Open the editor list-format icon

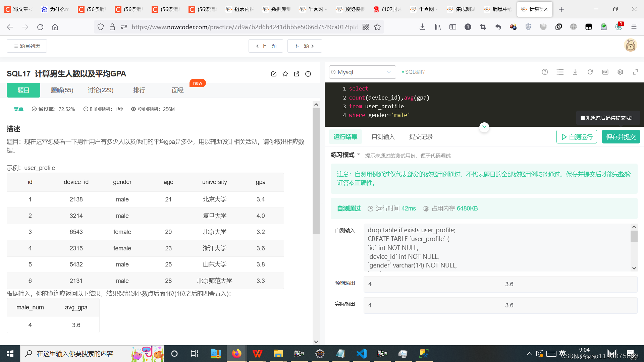[x=560, y=72]
